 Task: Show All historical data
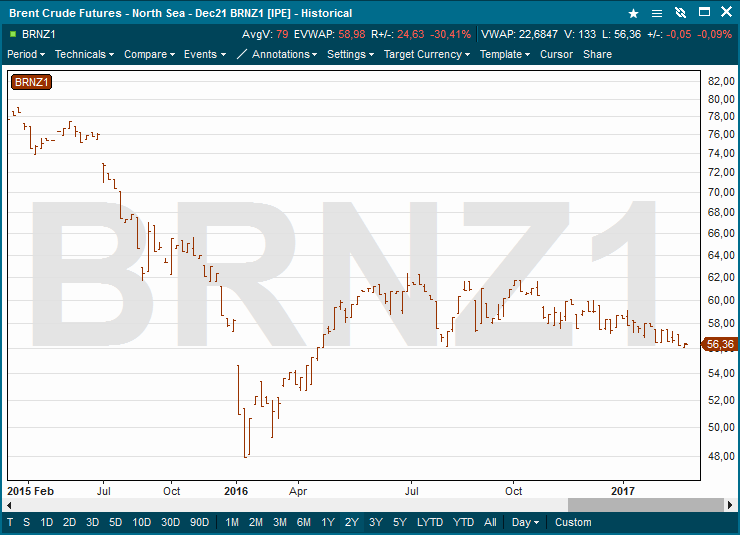point(490,522)
